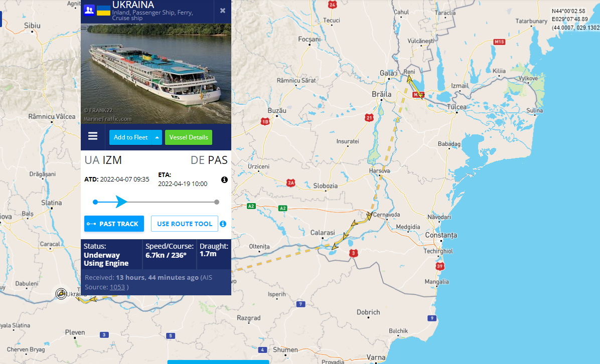Open the hamburger menu in vessel panel

pyautogui.click(x=93, y=136)
